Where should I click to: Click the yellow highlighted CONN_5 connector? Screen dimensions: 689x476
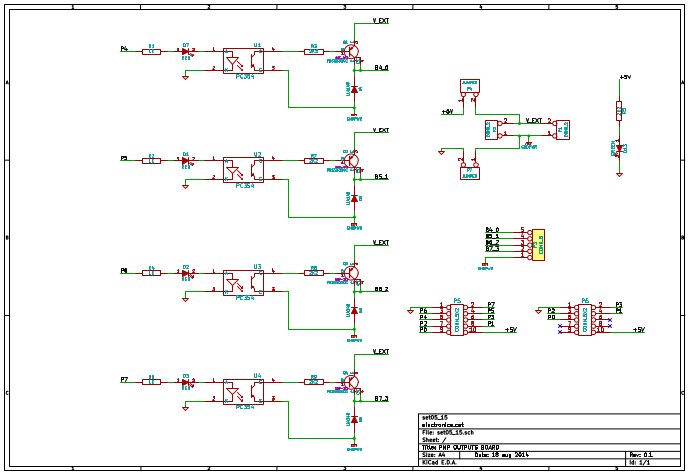click(x=538, y=245)
